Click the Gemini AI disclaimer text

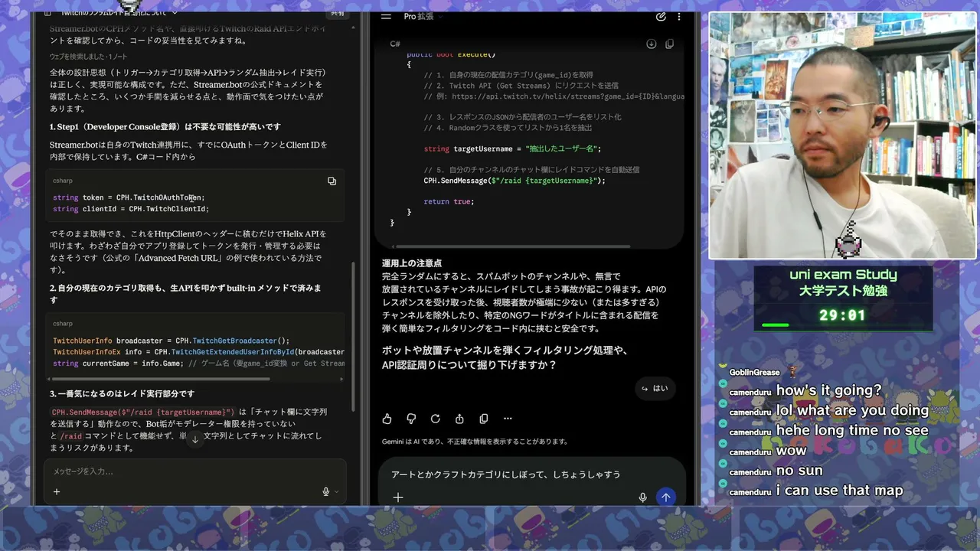tap(475, 442)
